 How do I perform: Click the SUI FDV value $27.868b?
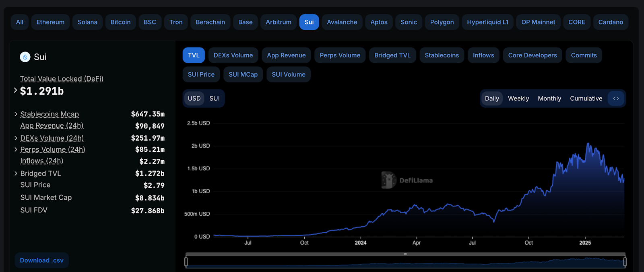[x=148, y=211]
